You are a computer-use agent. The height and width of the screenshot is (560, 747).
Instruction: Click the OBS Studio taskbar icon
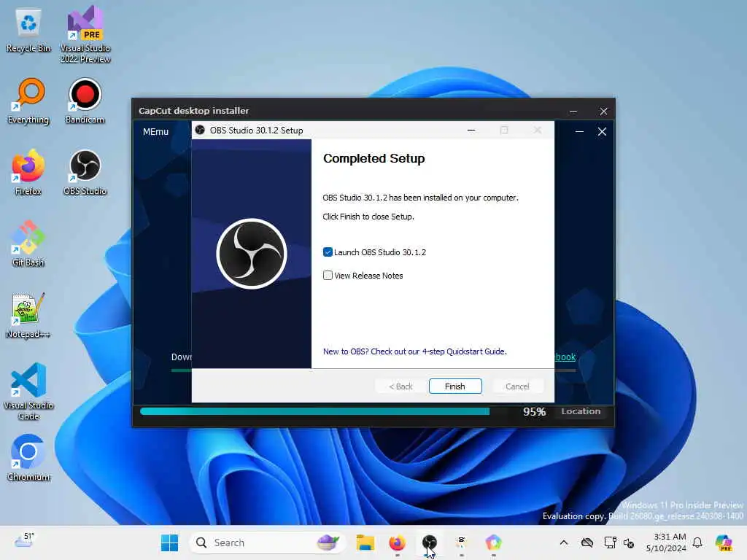pyautogui.click(x=429, y=542)
